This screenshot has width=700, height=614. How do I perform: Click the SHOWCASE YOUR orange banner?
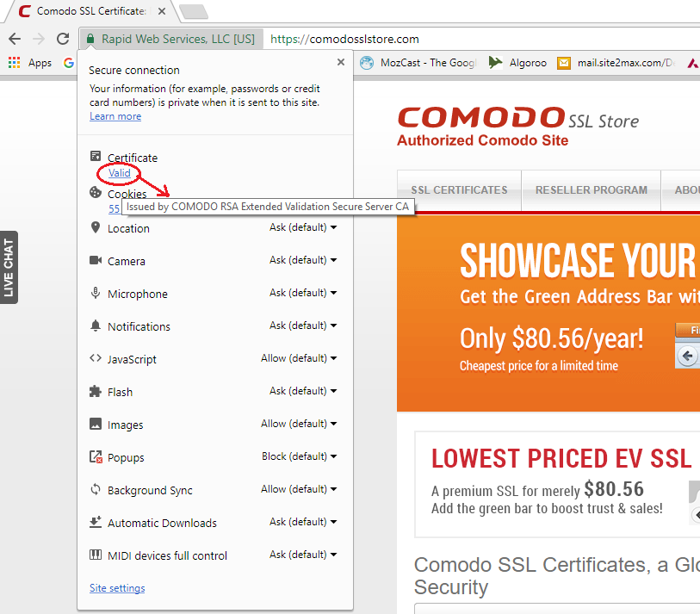click(548, 313)
